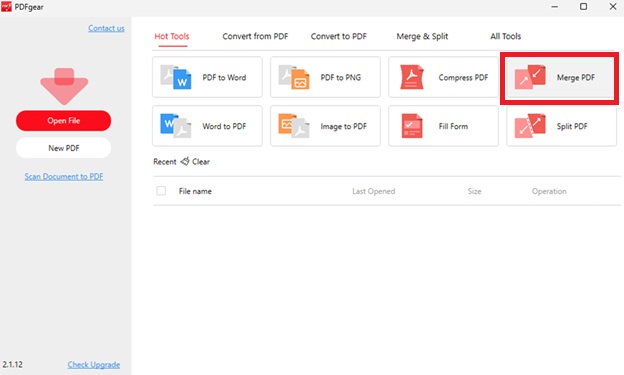Open the Convert from PDF tab
This screenshot has height=375, width=624.
(x=255, y=36)
